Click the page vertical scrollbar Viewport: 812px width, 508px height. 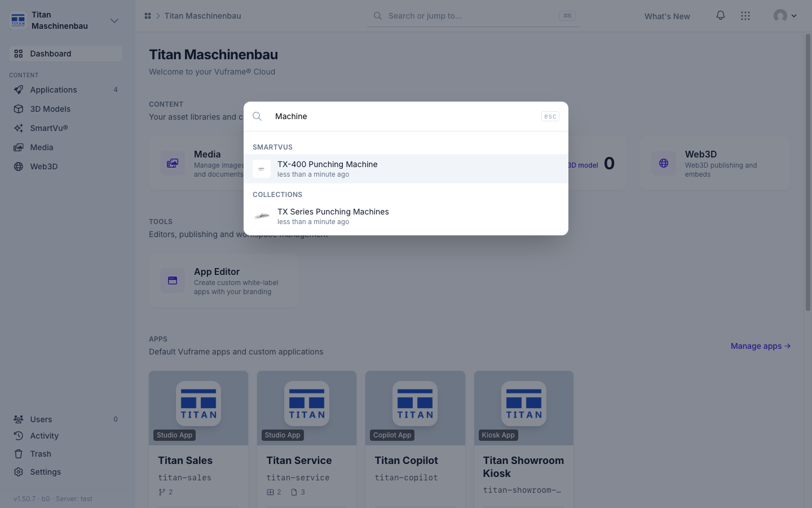pyautogui.click(x=808, y=172)
